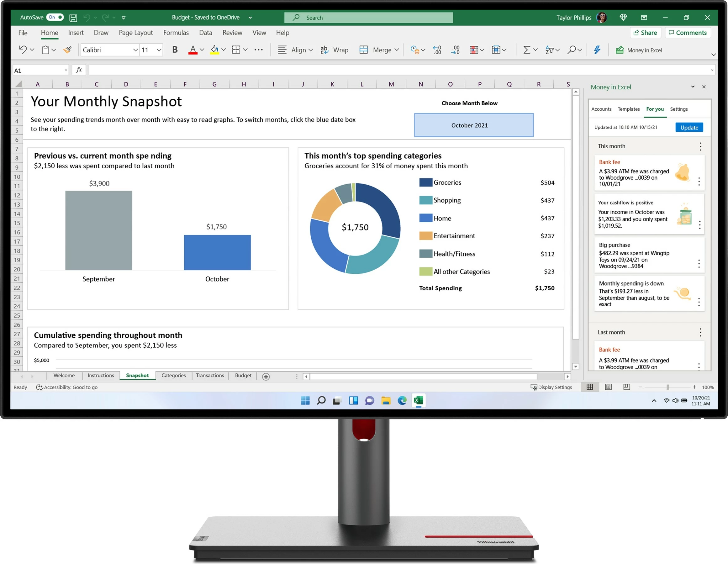
Task: Toggle bold formatting in the ribbon
Action: tap(175, 50)
